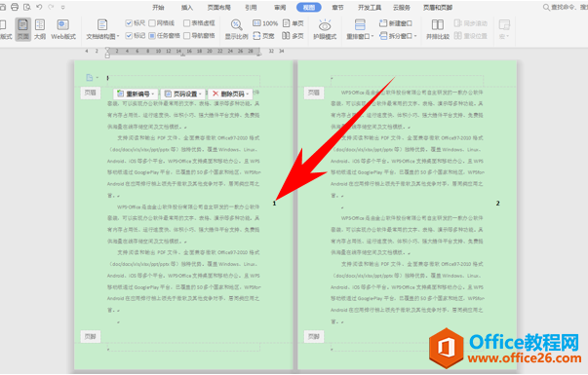Screen dimensions: 588x375
Task: Open 删除页码 delete page number dropdown
Action: click(x=231, y=94)
